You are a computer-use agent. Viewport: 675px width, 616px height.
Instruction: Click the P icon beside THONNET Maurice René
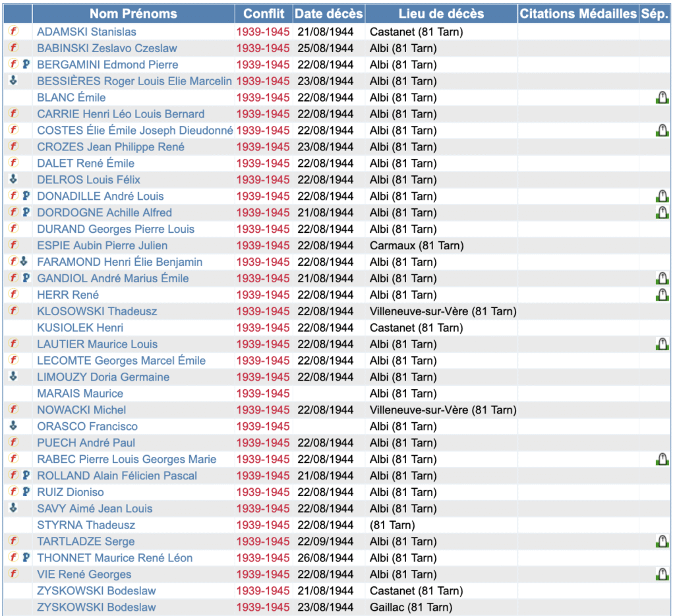tap(26, 557)
